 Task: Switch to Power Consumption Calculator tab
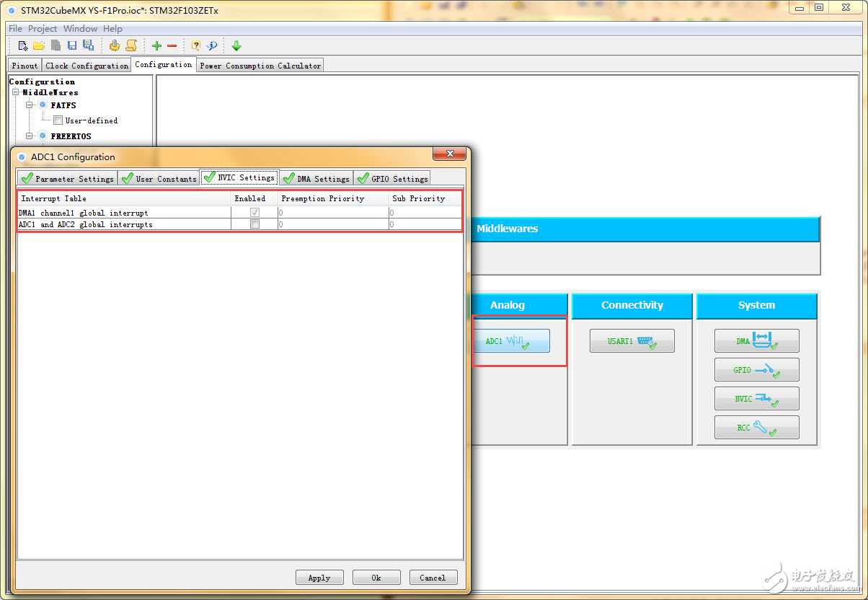(x=260, y=66)
